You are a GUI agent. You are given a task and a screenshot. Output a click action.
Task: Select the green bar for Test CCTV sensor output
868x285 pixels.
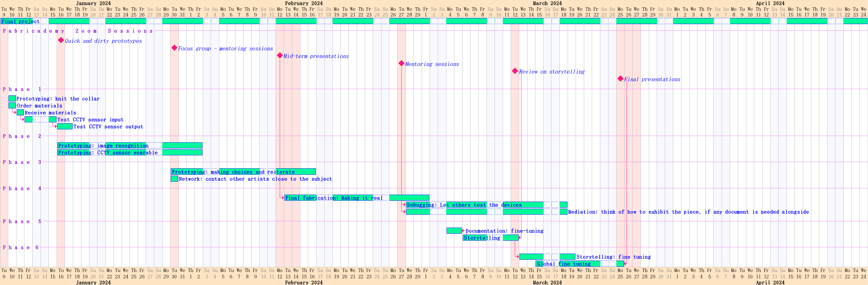tap(65, 126)
